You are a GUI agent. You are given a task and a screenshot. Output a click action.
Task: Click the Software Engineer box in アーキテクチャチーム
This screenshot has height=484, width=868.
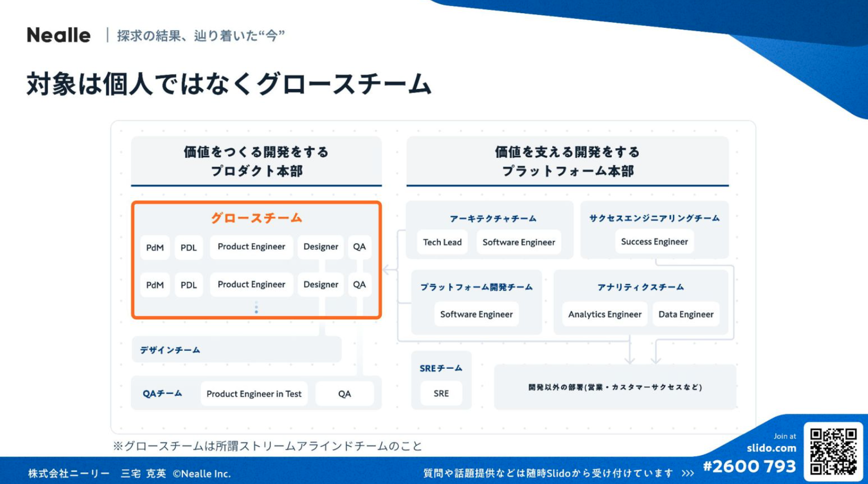tap(518, 242)
